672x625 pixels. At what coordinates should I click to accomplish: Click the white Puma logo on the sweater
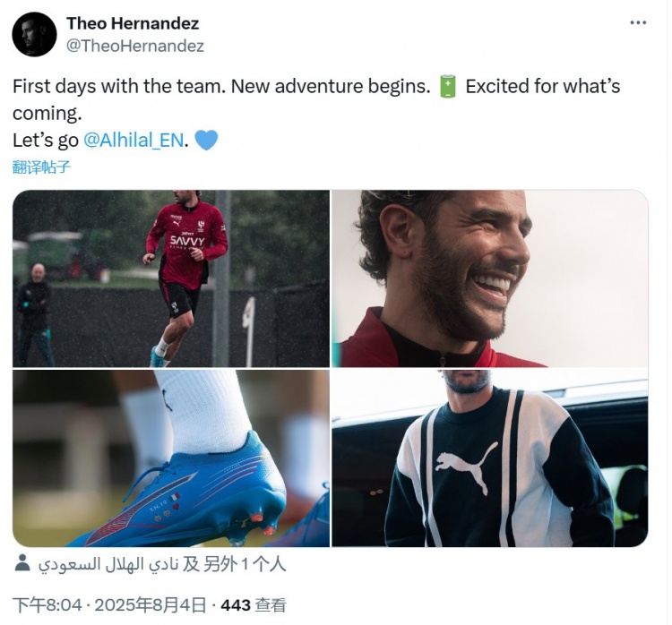(466, 467)
